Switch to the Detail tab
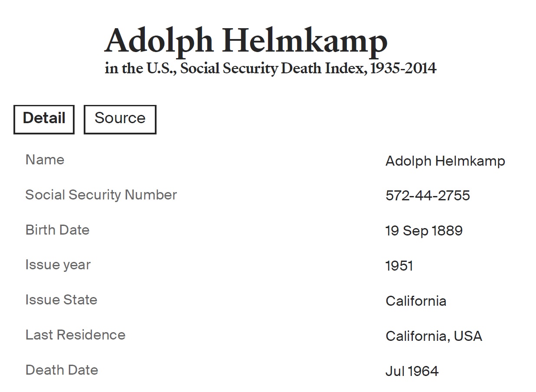Screen dimensions: 536x392 44,119
